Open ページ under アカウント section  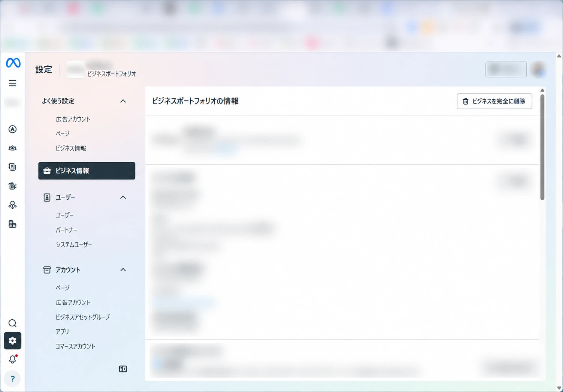tap(63, 288)
